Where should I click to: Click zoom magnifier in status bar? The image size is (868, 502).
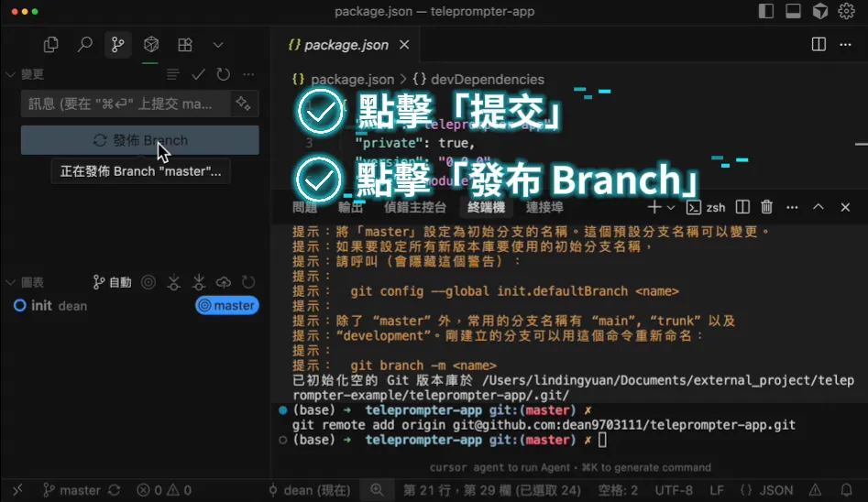[x=377, y=490]
